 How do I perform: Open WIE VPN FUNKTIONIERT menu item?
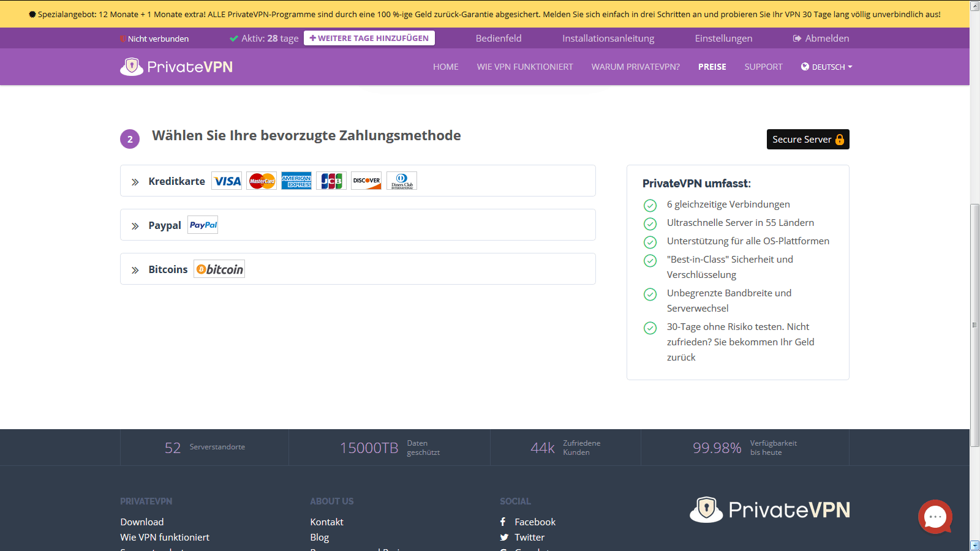coord(525,67)
